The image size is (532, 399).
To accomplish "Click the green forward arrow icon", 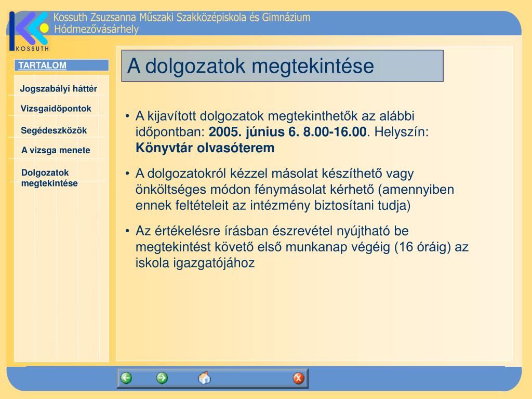I will tap(162, 378).
